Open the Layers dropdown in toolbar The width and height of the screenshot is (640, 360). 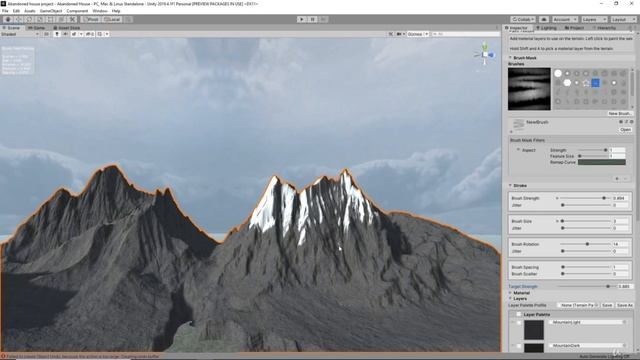594,19
